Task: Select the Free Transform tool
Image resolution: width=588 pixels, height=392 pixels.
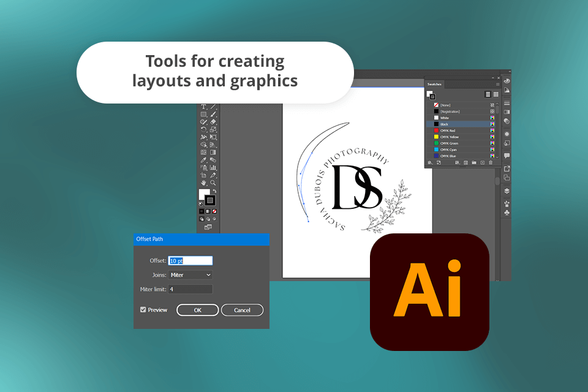Action: tap(213, 137)
